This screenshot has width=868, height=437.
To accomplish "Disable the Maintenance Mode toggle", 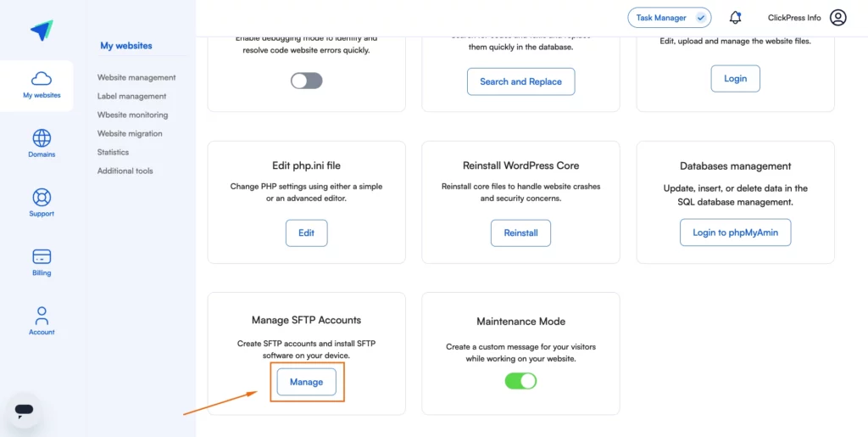I will click(521, 381).
